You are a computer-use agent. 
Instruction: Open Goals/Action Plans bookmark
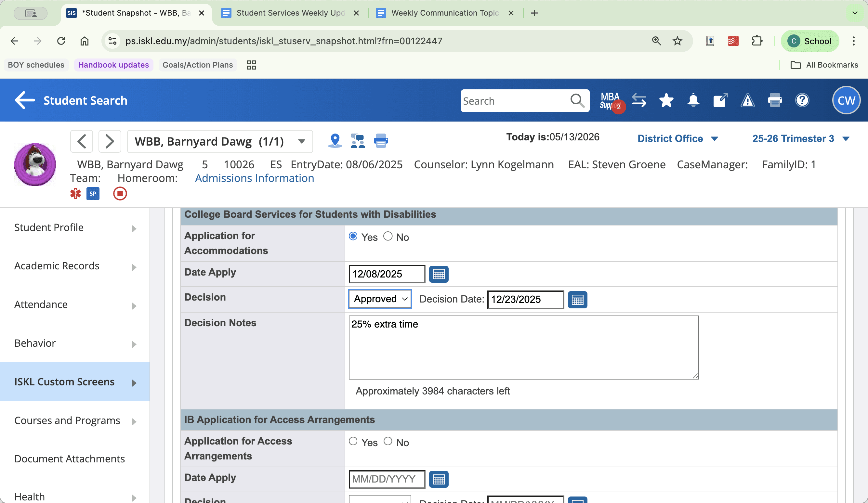(x=198, y=65)
